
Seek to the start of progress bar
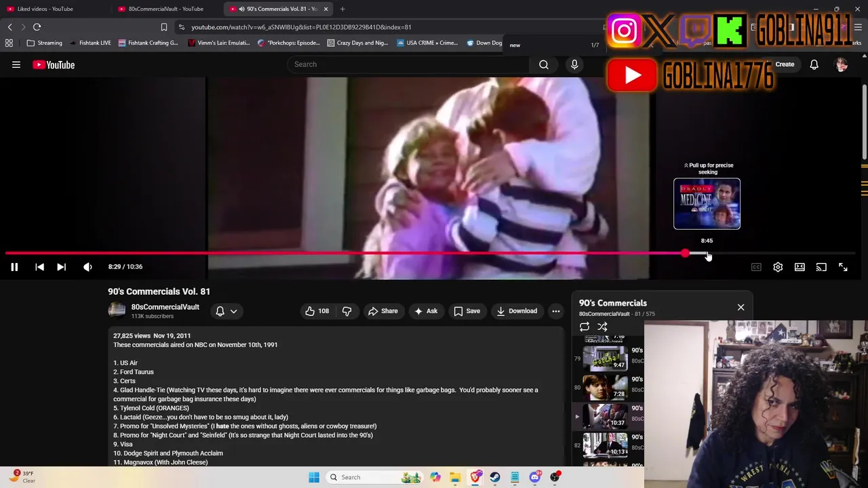coord(7,253)
